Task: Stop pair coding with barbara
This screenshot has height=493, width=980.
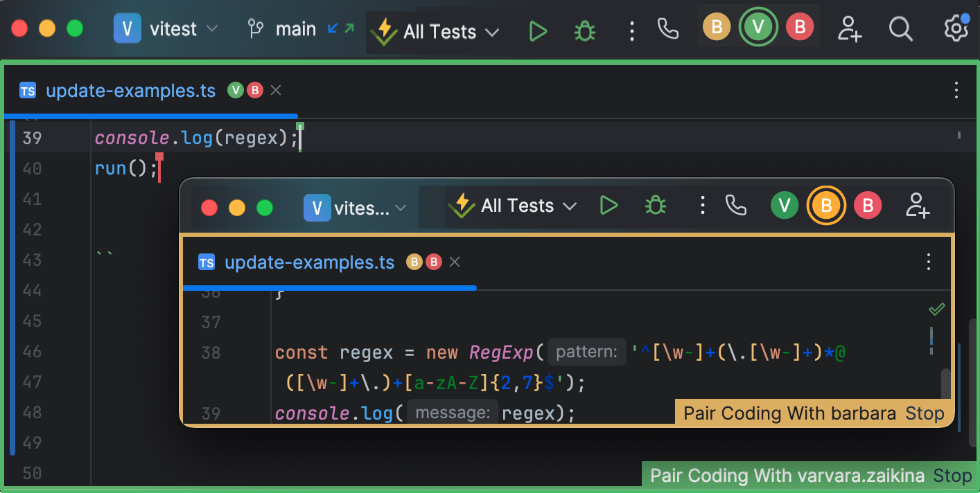Action: pos(925,413)
